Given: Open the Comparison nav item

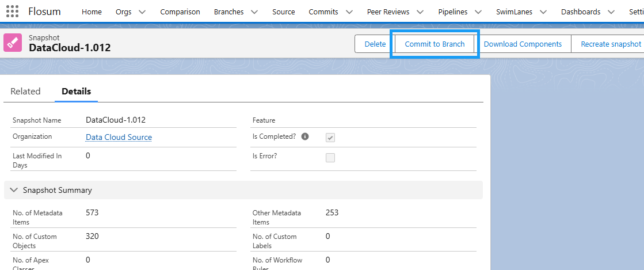Looking at the screenshot, I should 180,12.
